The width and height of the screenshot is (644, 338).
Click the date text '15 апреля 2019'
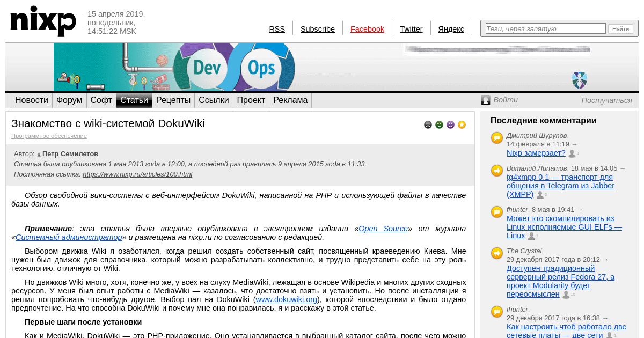[115, 14]
